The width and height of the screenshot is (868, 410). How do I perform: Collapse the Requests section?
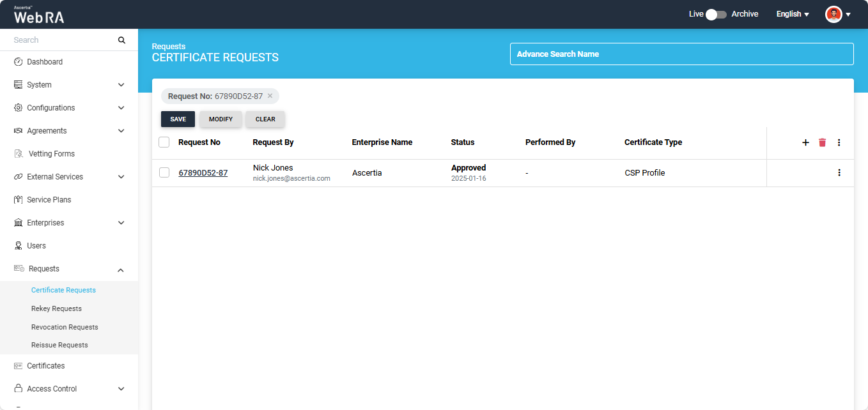(121, 270)
